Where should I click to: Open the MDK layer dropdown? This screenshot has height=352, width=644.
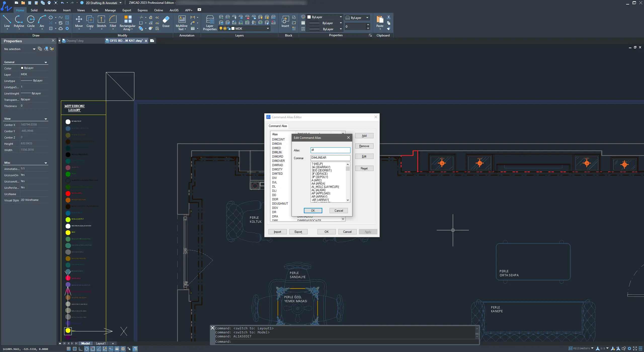pos(268,29)
